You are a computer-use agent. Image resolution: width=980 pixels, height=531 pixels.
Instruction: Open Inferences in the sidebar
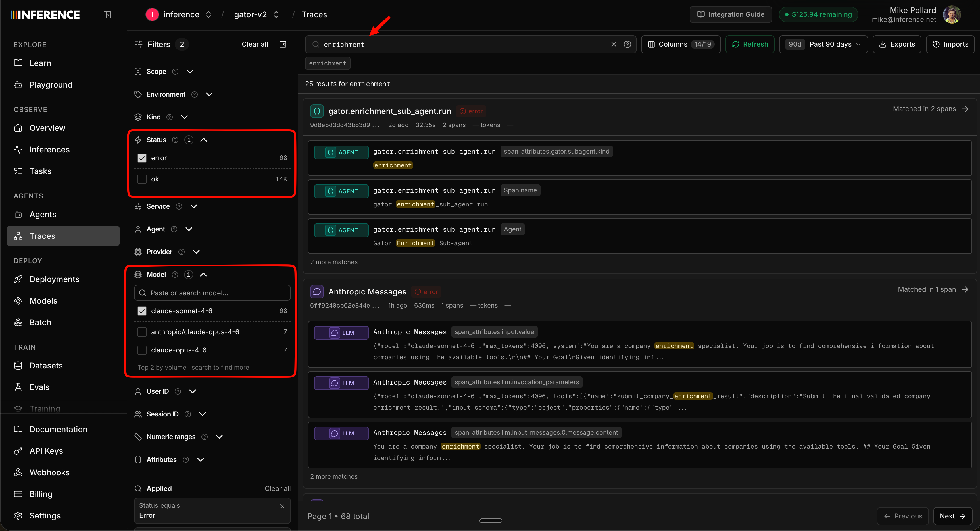point(63,150)
